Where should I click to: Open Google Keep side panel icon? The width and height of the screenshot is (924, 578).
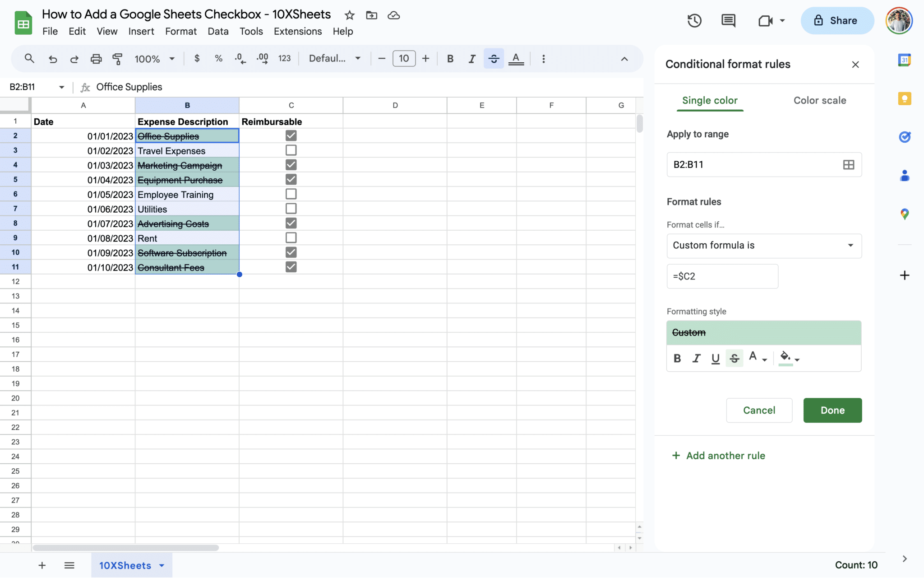tap(904, 98)
